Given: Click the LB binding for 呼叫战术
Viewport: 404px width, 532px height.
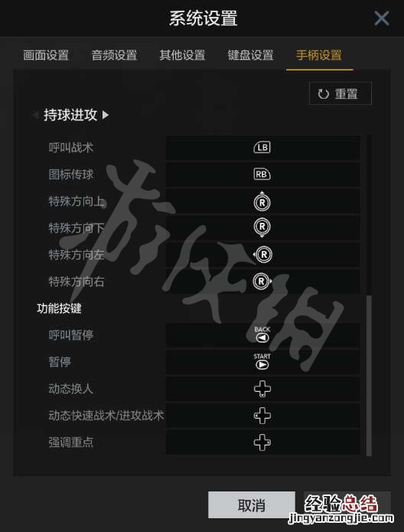Looking at the screenshot, I should pyautogui.click(x=262, y=147).
